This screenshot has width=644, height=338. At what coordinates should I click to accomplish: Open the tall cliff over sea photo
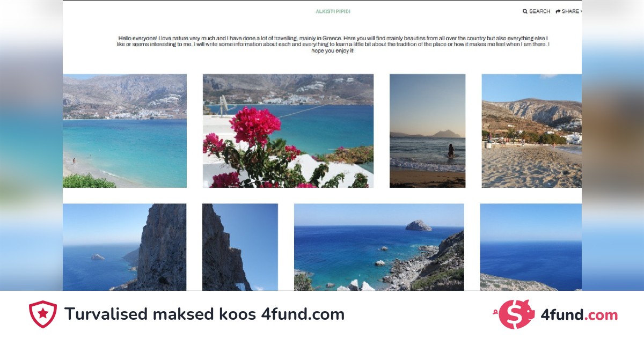point(125,247)
